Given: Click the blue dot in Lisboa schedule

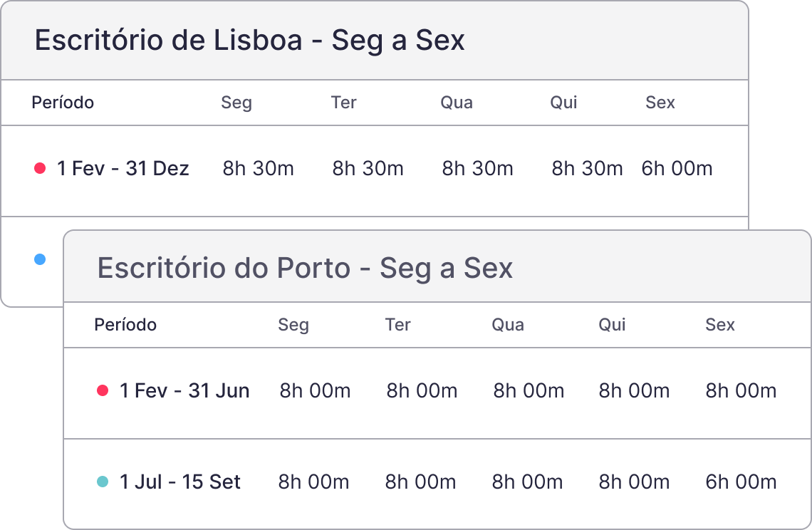Looking at the screenshot, I should point(40,259).
